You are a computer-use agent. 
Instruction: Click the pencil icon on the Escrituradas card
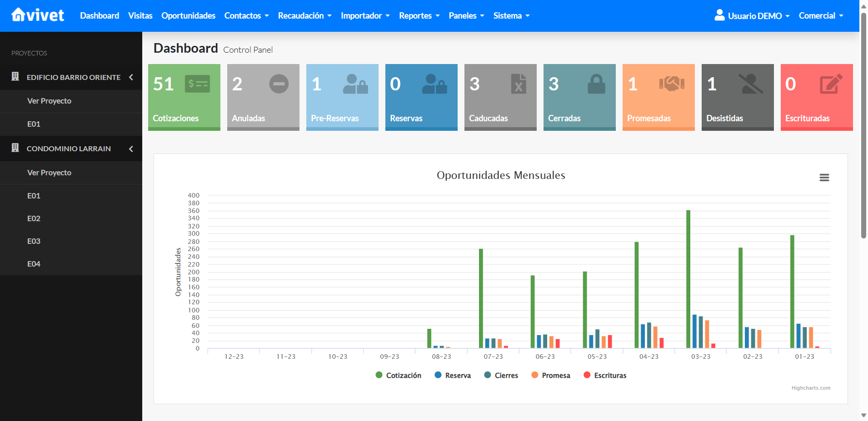pyautogui.click(x=831, y=84)
